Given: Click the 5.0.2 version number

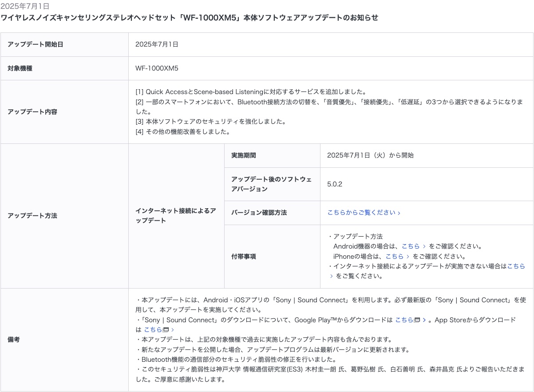Looking at the screenshot, I should click(335, 184).
